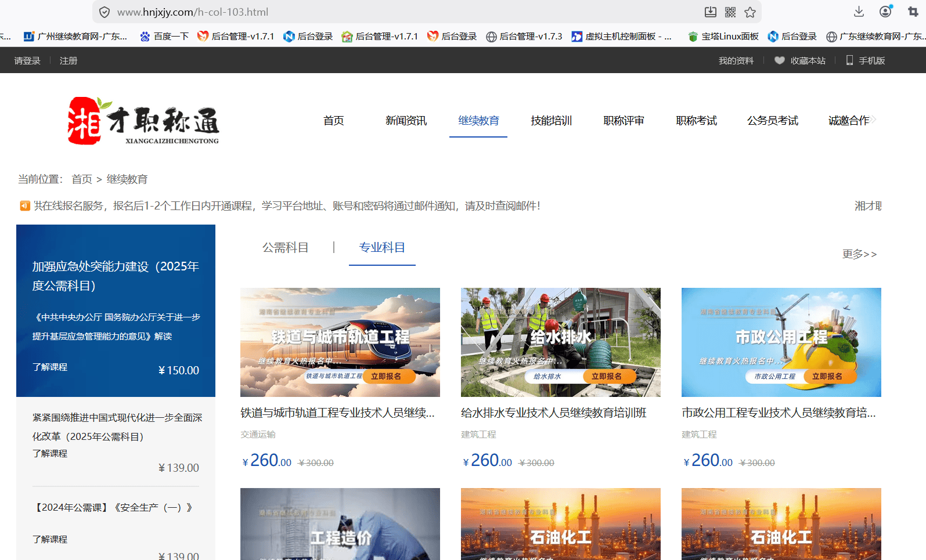Click the crop screenshot tool icon
The height and width of the screenshot is (560, 926).
[x=913, y=12]
